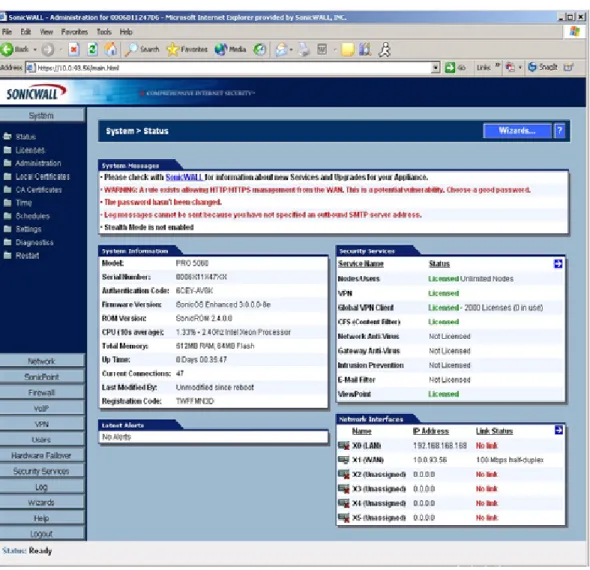Open the Media toolbar button
Image resolution: width=590 pixels, height=570 pixels.
point(230,49)
